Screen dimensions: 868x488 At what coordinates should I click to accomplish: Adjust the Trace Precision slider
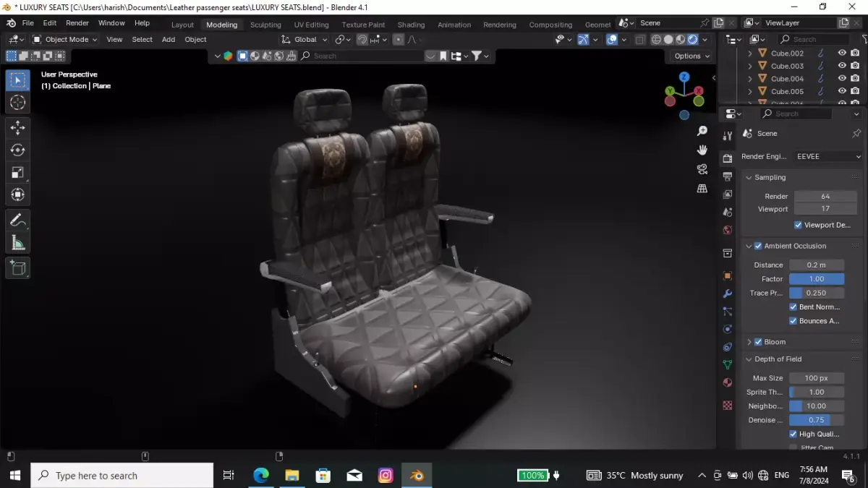[817, 293]
